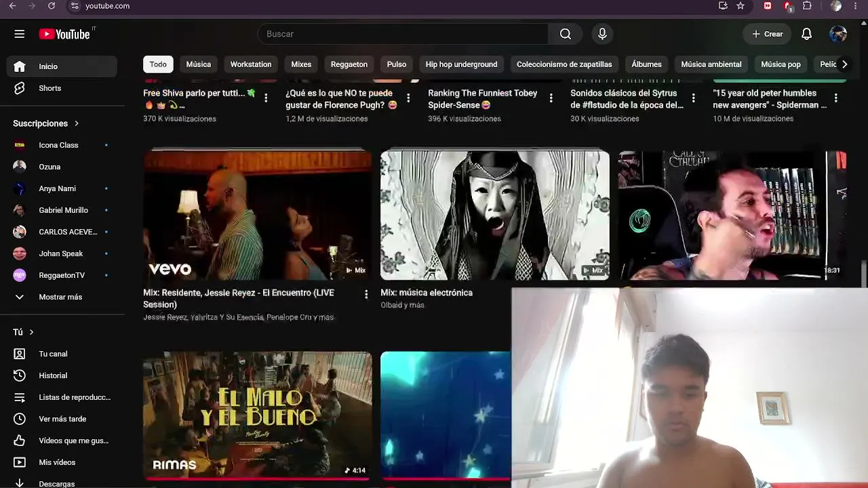
Task: Open options menu for Tobey Spider-Sense video
Action: (551, 98)
